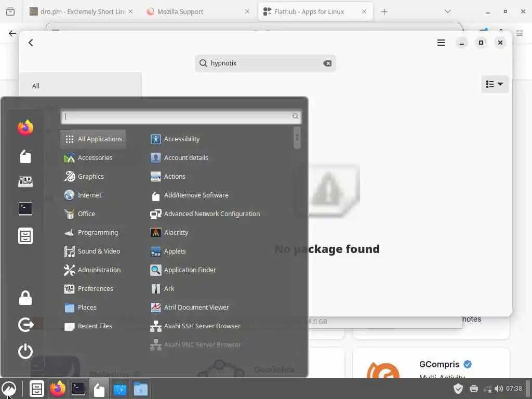Open list view mode dropdown
532x399 pixels.
coord(495,84)
